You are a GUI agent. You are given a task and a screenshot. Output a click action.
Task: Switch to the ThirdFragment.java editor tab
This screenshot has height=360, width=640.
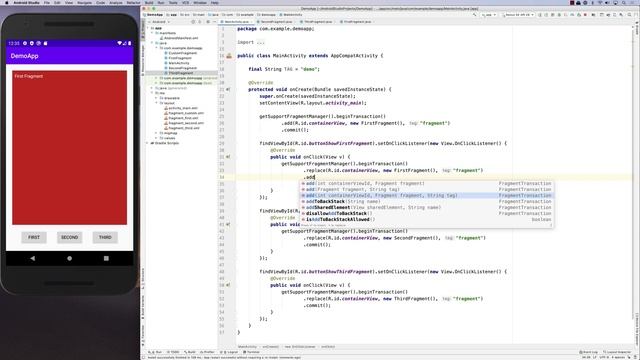click(318, 22)
